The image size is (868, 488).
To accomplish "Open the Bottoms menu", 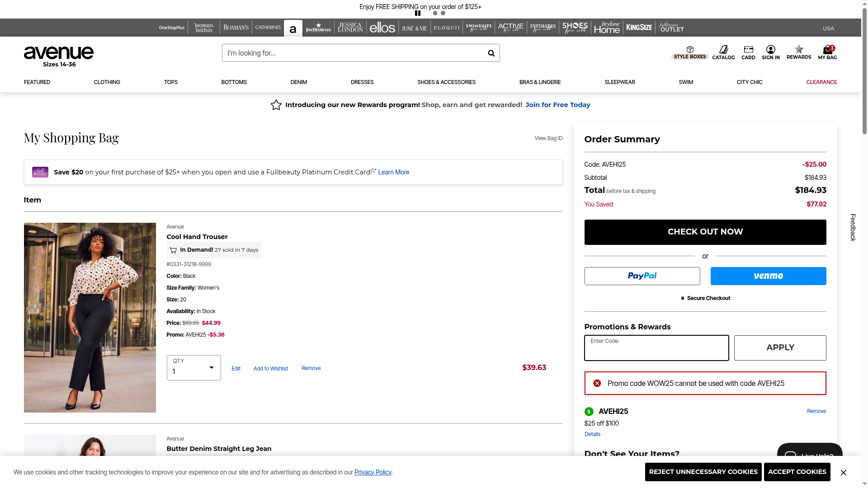I will [234, 82].
